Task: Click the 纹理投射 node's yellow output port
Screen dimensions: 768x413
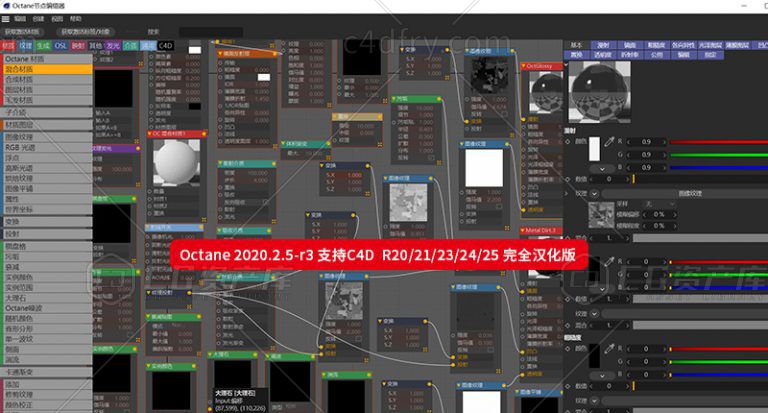Action: [189, 293]
